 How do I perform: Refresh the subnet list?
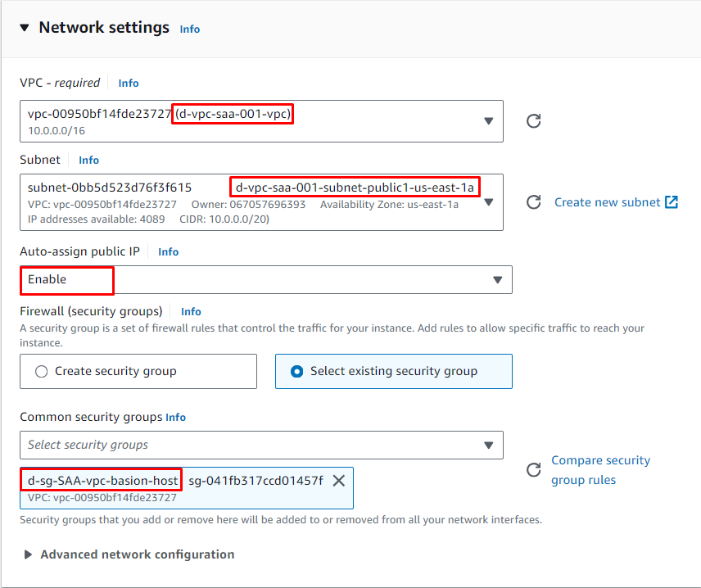[533, 202]
